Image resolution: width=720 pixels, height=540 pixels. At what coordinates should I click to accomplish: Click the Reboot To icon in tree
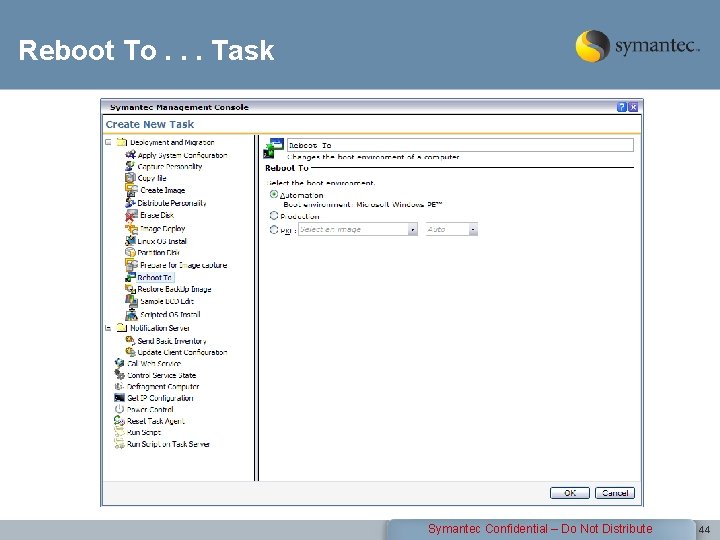tap(130, 277)
